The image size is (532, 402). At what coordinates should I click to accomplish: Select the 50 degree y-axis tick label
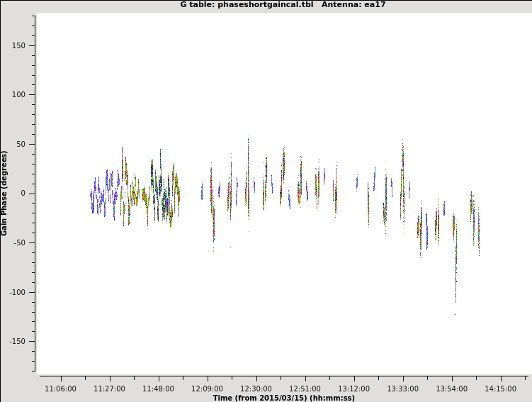[x=20, y=144]
